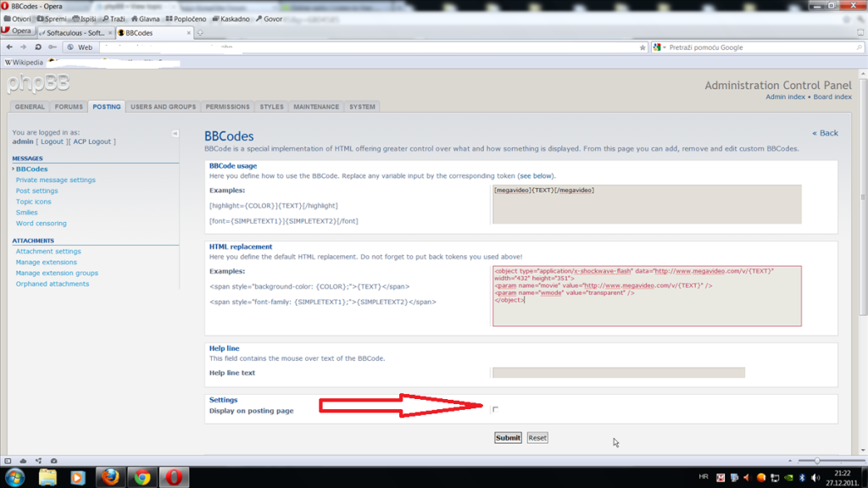
Task: Click the volume speaker tray icon
Action: [x=815, y=478]
